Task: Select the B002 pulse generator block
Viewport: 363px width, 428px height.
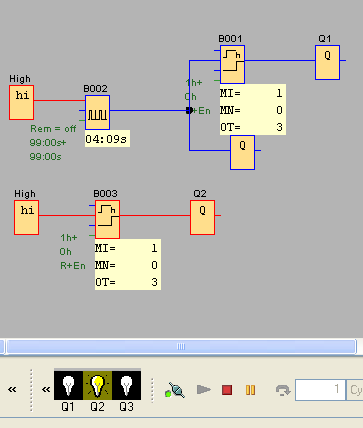Action: [97, 112]
